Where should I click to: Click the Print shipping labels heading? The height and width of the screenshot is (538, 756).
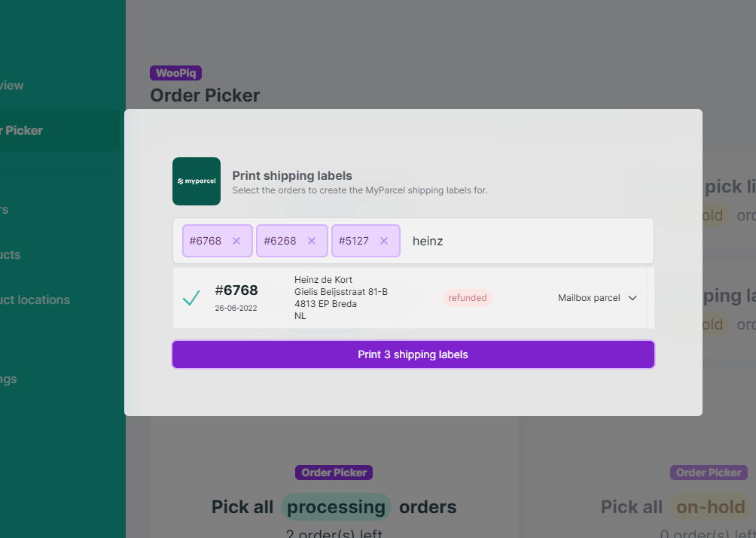coord(292,176)
